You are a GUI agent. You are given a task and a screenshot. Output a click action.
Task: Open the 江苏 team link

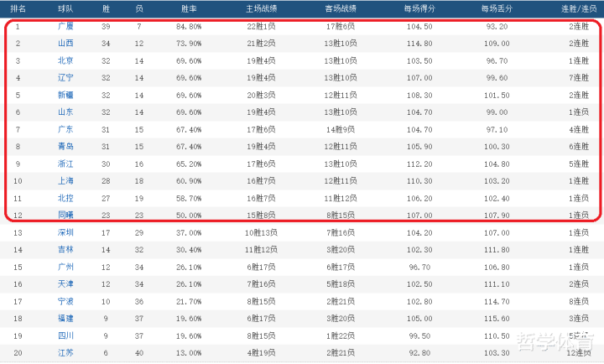65,353
